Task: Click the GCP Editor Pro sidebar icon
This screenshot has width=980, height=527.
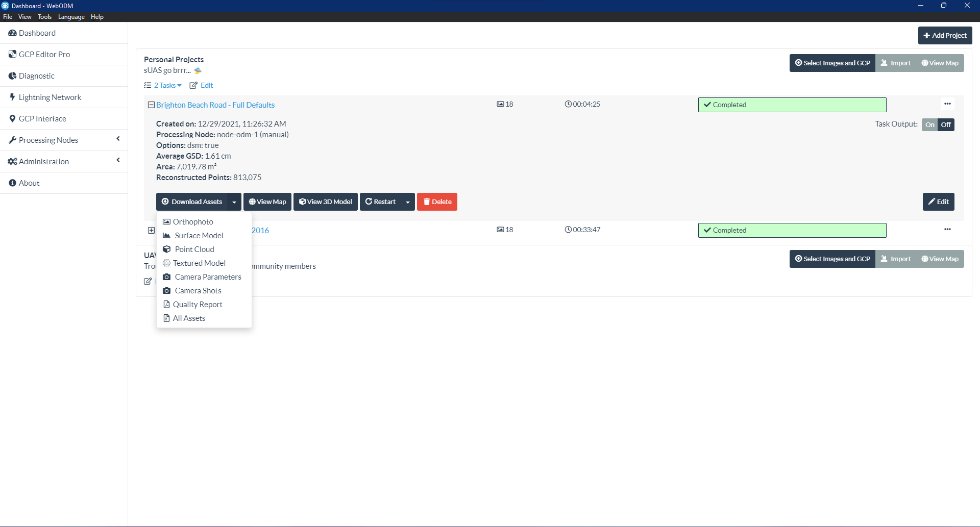Action: [12, 54]
